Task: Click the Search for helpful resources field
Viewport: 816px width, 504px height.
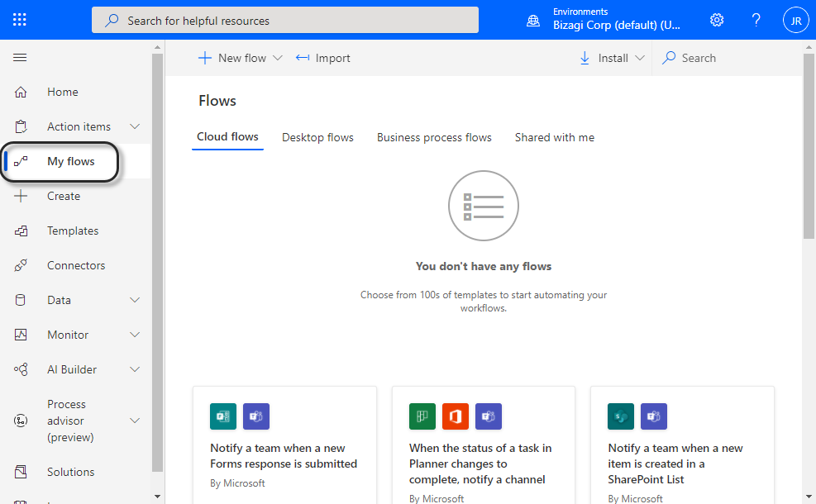Action: pos(285,21)
